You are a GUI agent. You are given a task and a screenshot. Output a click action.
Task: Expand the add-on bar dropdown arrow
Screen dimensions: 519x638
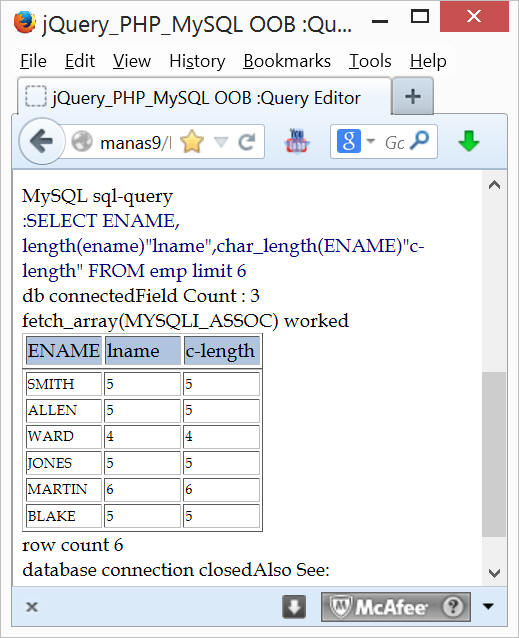488,607
